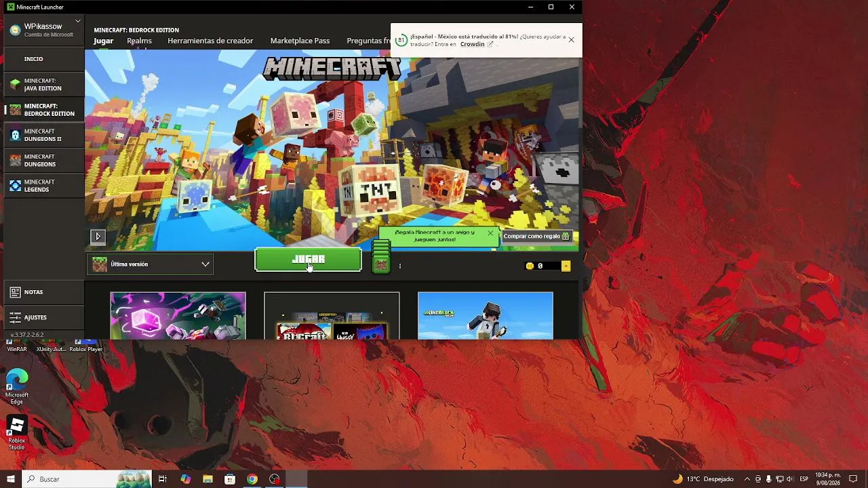
Task: Click the green JUGAR play button
Action: (x=309, y=260)
